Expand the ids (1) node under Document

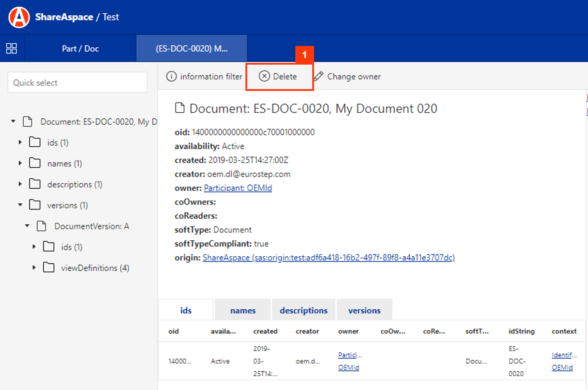[20, 143]
